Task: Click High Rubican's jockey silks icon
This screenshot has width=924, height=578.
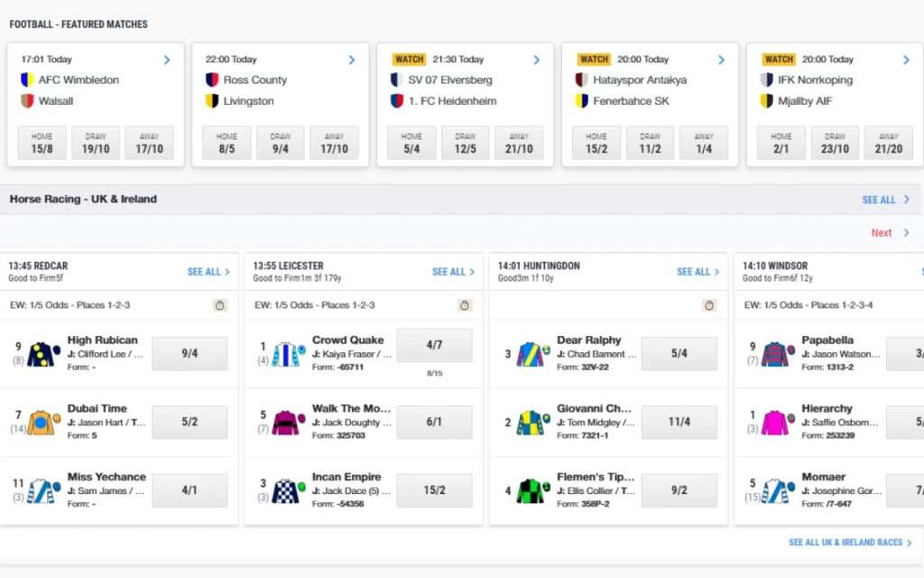Action: (x=43, y=354)
